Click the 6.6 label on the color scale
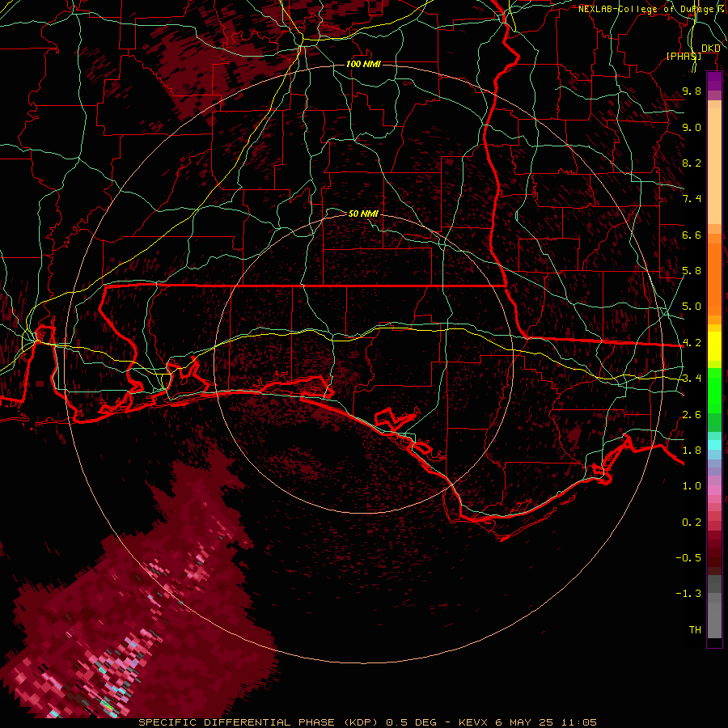The image size is (728, 728). click(x=692, y=235)
